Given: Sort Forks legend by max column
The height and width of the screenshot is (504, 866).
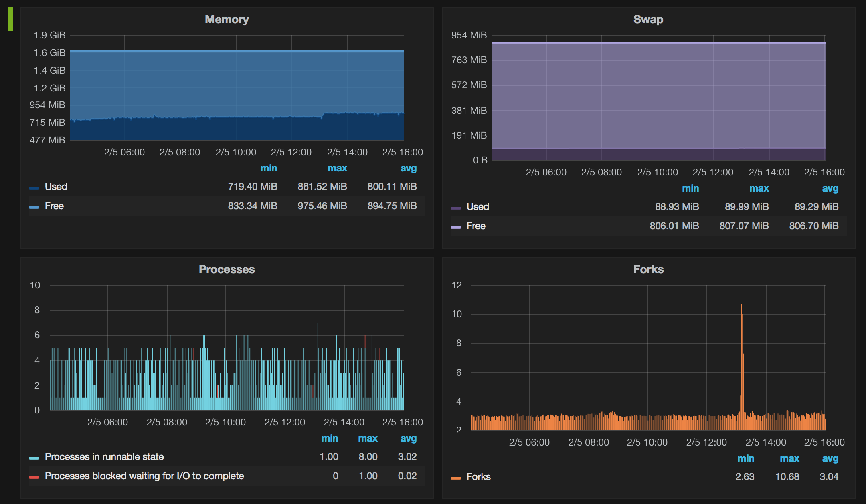Looking at the screenshot, I should [789, 458].
